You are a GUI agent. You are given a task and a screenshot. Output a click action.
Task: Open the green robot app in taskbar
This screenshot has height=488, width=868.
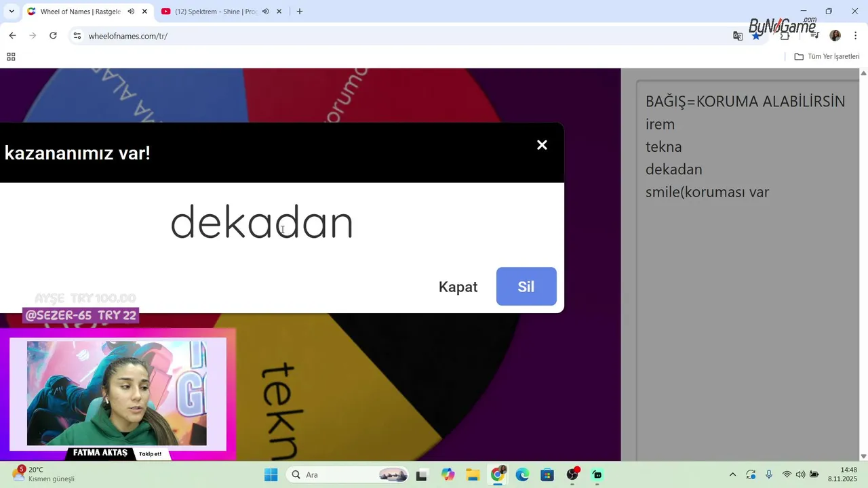pos(597,474)
